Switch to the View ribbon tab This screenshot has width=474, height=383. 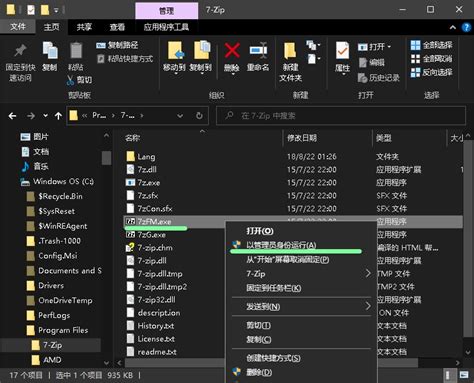click(x=117, y=27)
